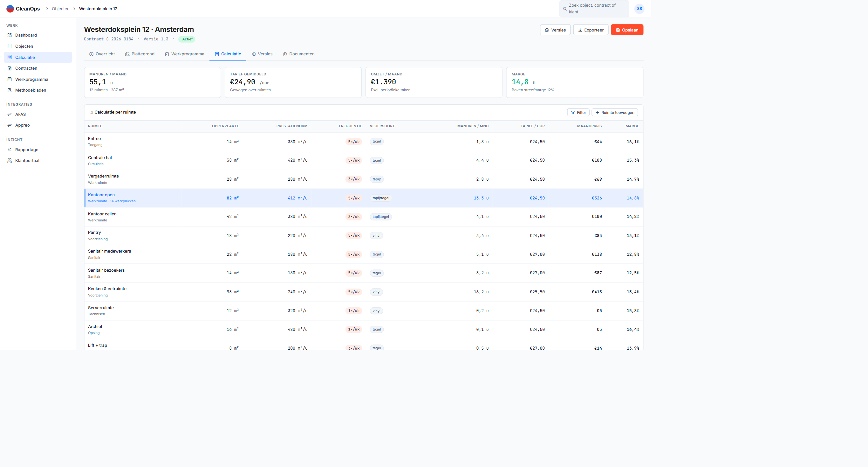
Task: Click the Marge 14,8 % value
Action: click(523, 82)
